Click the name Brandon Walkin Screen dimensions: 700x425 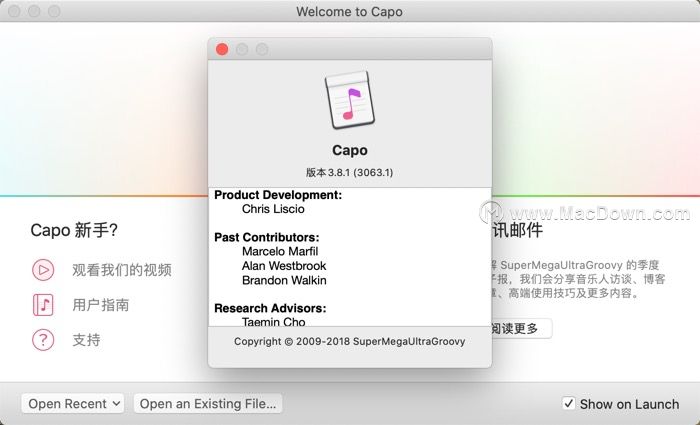(284, 280)
